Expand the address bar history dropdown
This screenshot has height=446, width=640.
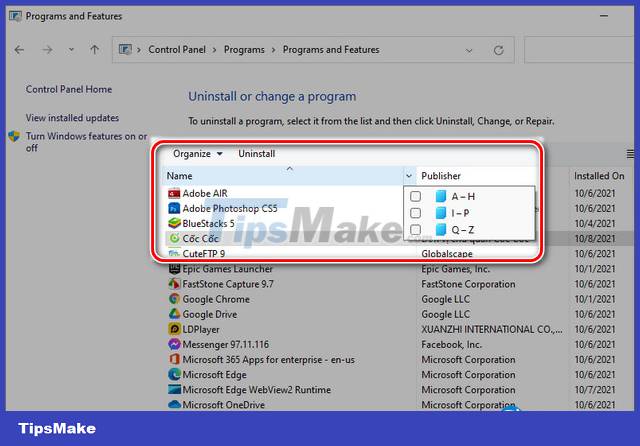(469, 51)
